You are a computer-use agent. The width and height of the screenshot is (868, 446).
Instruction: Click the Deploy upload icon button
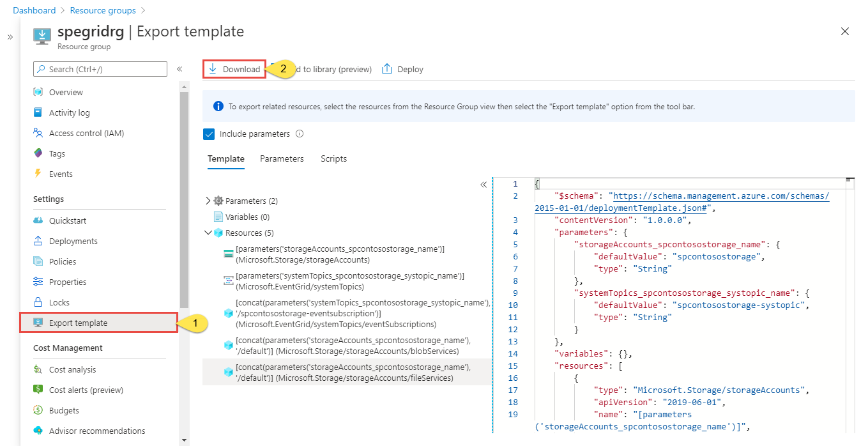pos(387,69)
